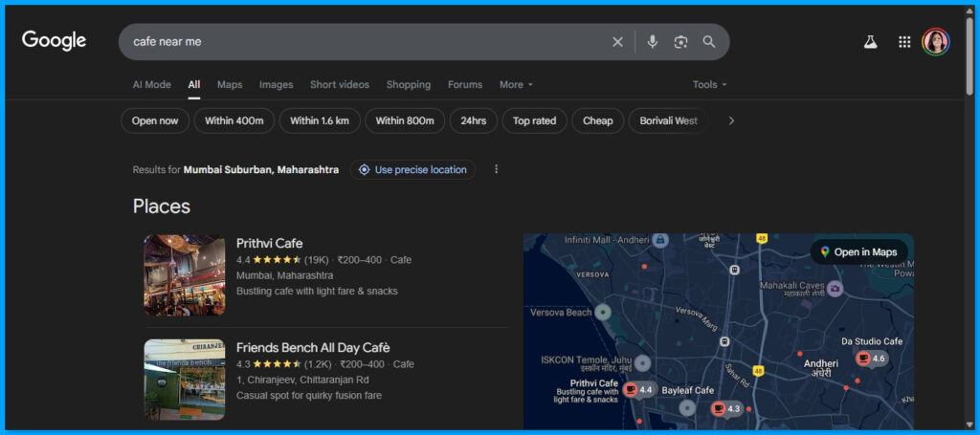
Task: Open Google Lens camera search icon
Action: (x=680, y=42)
